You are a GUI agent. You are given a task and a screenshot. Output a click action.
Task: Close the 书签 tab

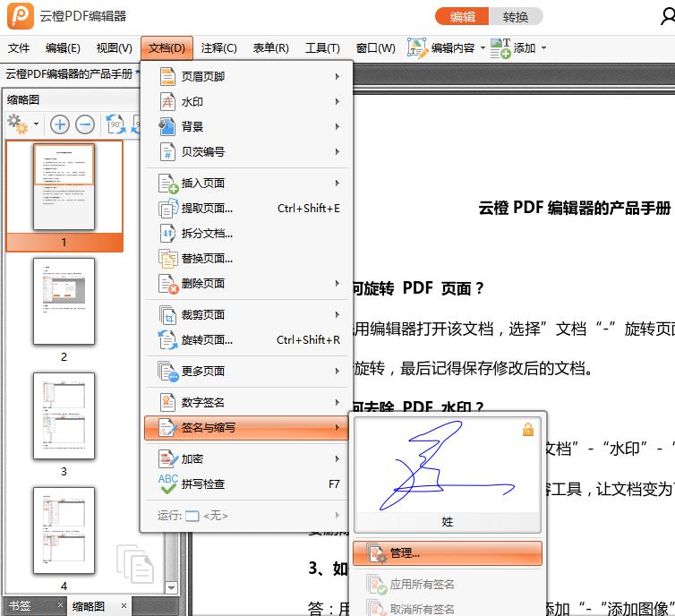(60, 605)
